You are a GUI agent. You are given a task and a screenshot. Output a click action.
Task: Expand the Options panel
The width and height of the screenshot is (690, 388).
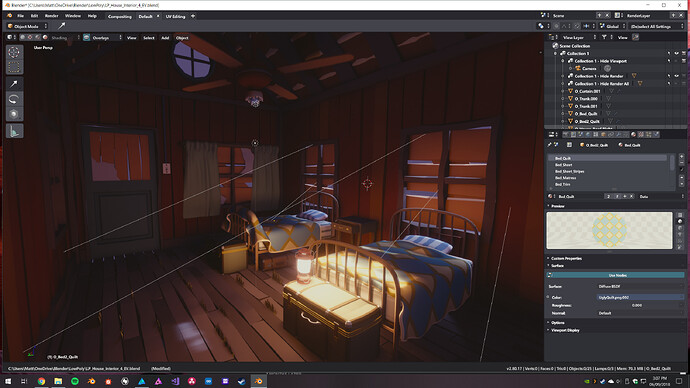[x=557, y=323]
